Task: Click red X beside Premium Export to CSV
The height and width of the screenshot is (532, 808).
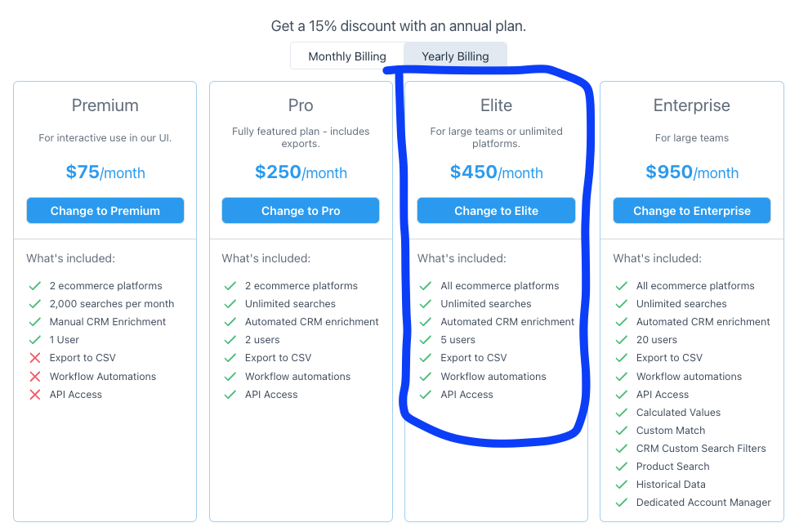Action: pyautogui.click(x=35, y=358)
